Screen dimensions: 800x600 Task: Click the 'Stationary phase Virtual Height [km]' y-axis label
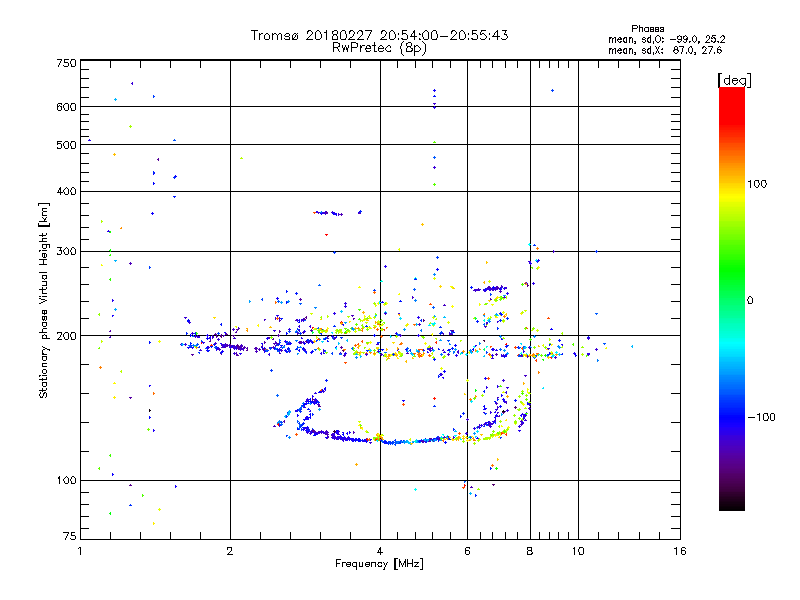pos(43,300)
